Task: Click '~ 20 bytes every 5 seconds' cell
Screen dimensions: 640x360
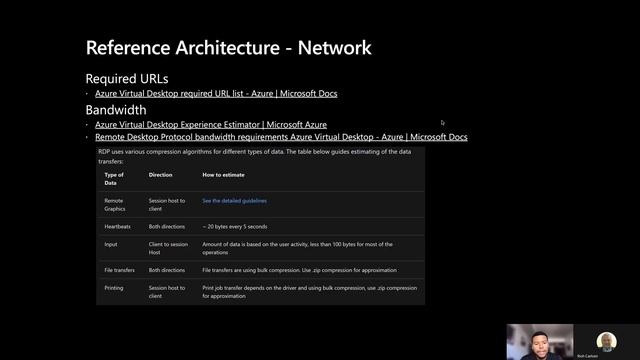Action: (x=235, y=227)
